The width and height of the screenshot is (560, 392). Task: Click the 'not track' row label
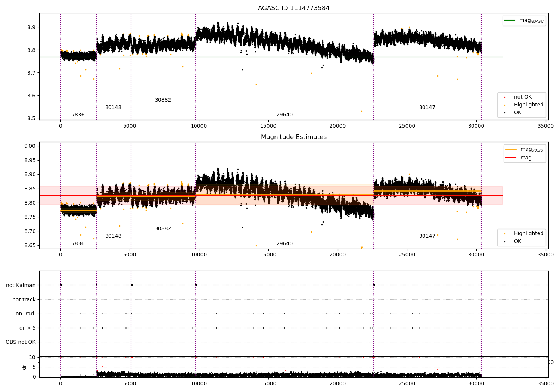[x=24, y=300]
